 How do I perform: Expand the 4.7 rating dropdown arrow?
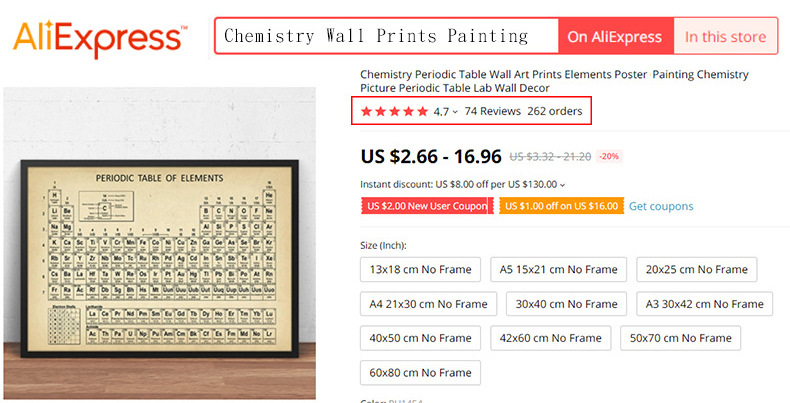pyautogui.click(x=455, y=112)
